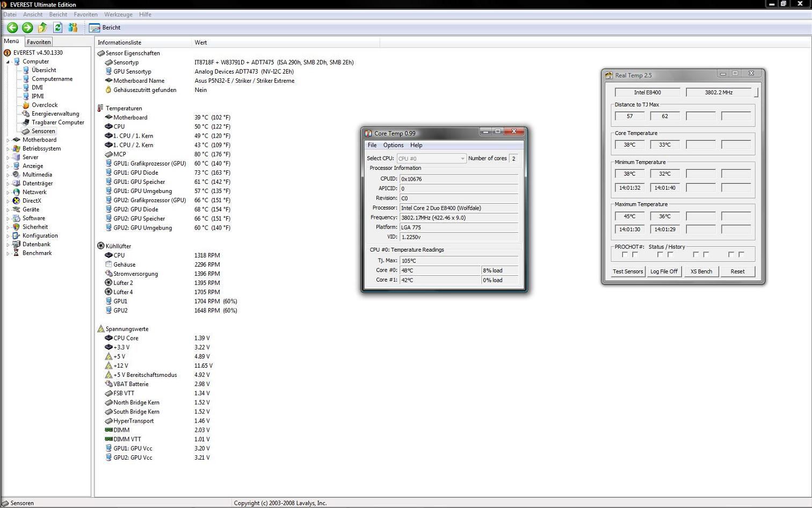Open the Datei menu
The width and height of the screenshot is (812, 508).
[x=10, y=15]
